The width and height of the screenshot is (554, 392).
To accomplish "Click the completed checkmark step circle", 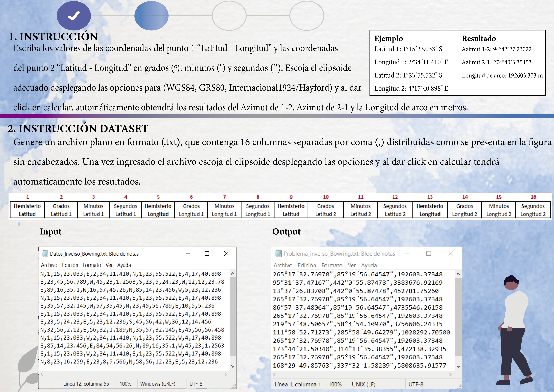I will pos(74,16).
